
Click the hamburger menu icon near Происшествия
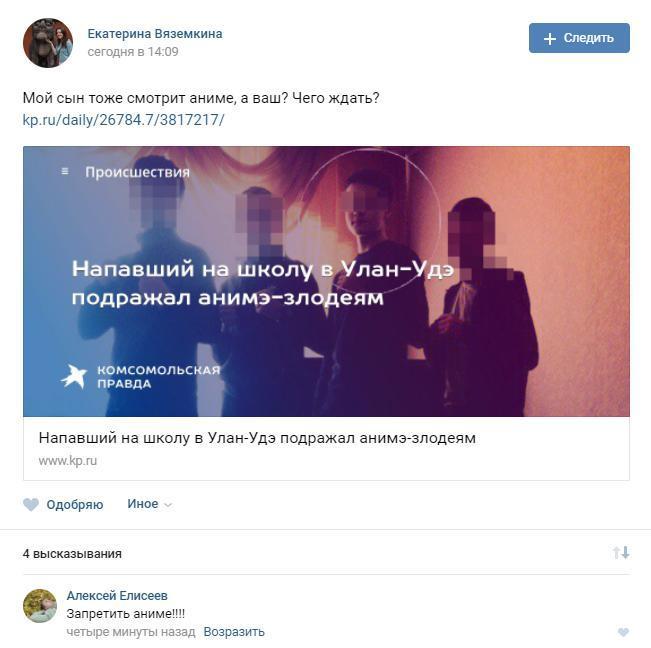pyautogui.click(x=65, y=171)
